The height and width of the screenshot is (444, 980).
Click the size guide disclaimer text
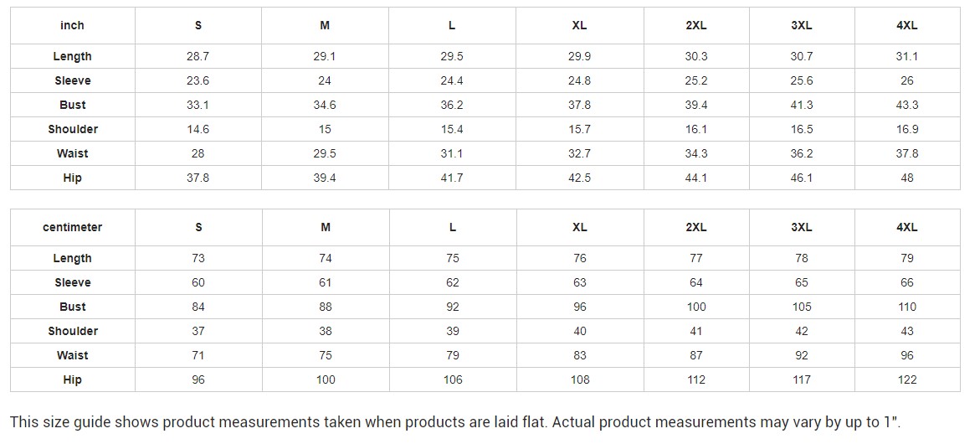[455, 421]
